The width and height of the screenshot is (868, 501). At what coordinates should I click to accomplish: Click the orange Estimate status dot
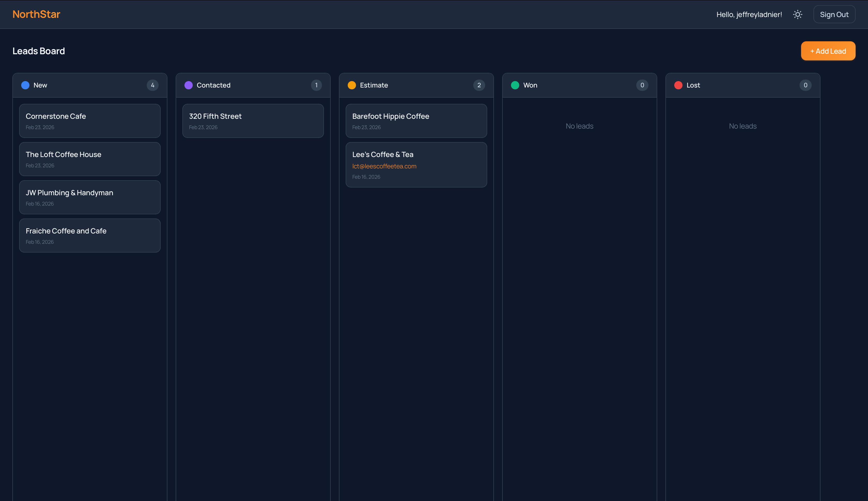coord(352,85)
